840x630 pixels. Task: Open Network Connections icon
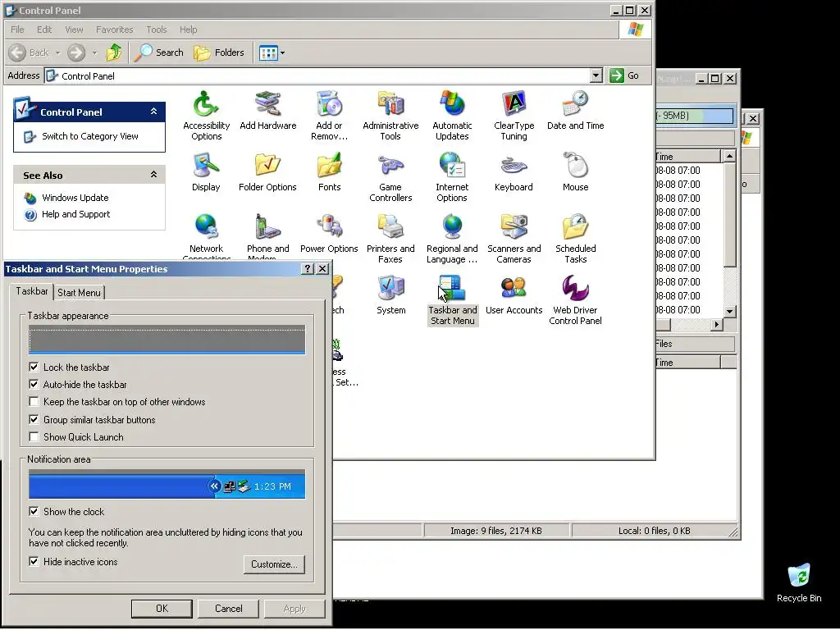(206, 235)
